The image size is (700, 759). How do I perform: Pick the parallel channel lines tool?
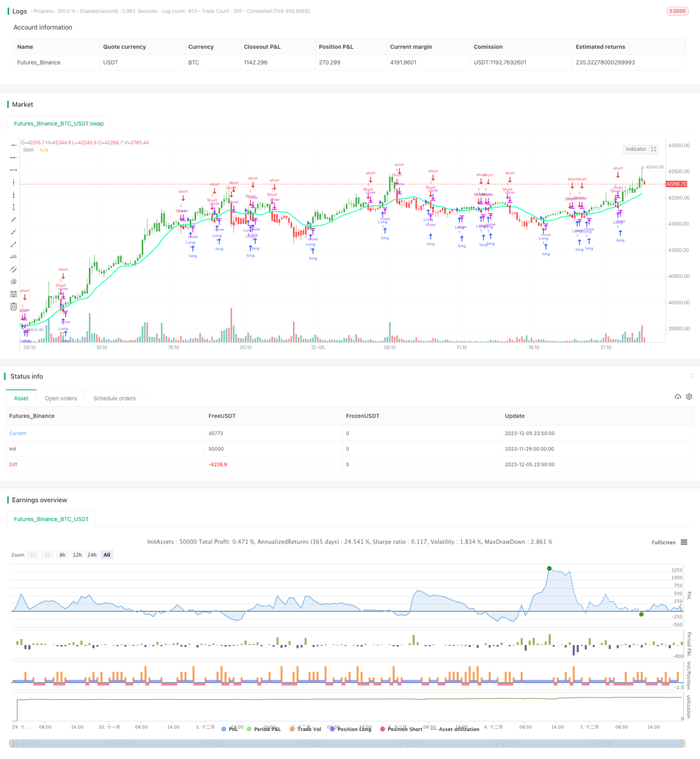click(x=13, y=269)
